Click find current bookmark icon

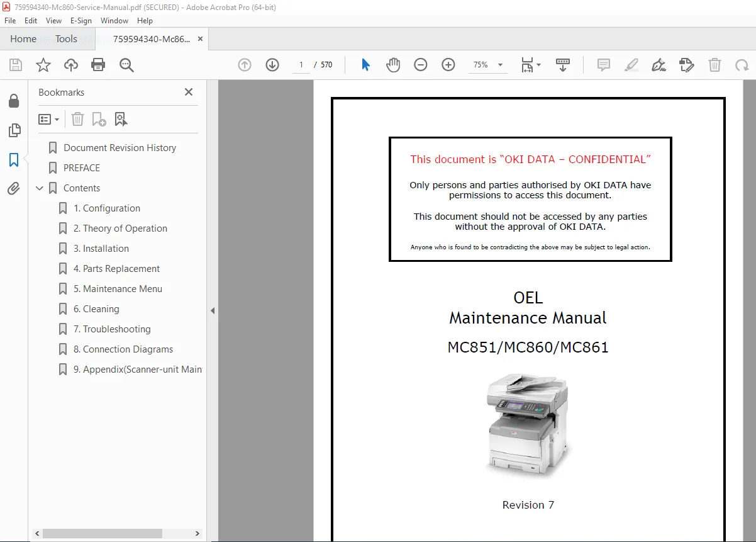[121, 119]
